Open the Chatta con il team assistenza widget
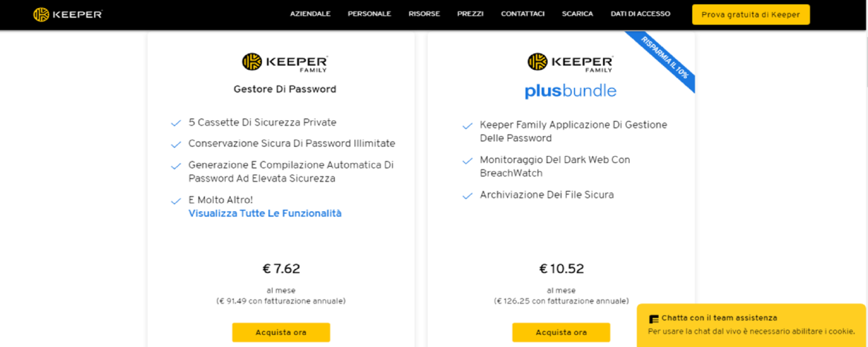Screen dimensions: 868x347 click(x=719, y=318)
